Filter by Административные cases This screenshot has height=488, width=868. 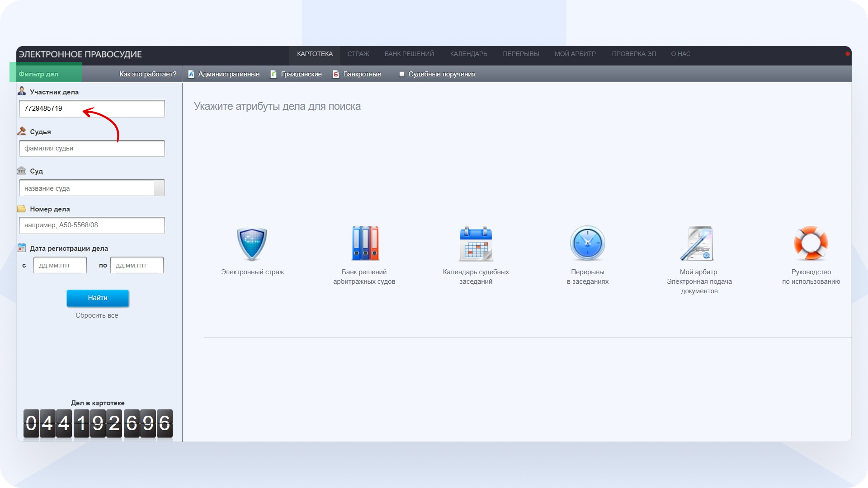click(229, 74)
